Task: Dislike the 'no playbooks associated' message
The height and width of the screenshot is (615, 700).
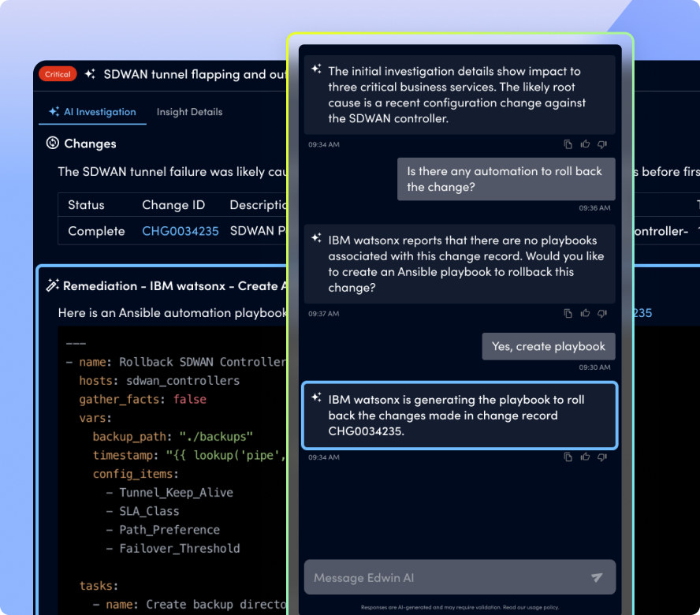Action: (x=602, y=314)
